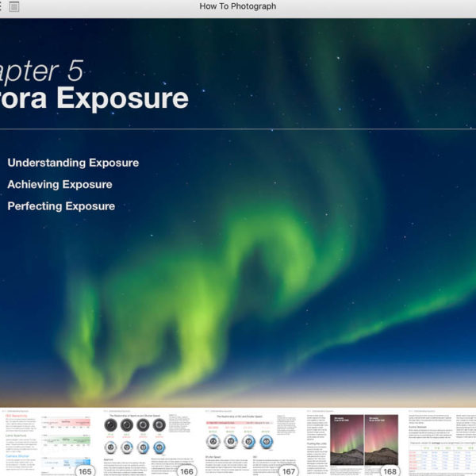The height and width of the screenshot is (476, 476).
Task: Open the Understanding Exposure section
Action: pos(73,163)
